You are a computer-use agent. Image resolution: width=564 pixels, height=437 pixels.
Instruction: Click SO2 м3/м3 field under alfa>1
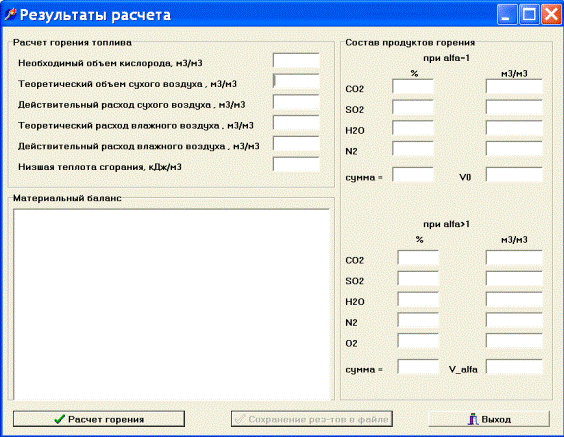[514, 279]
